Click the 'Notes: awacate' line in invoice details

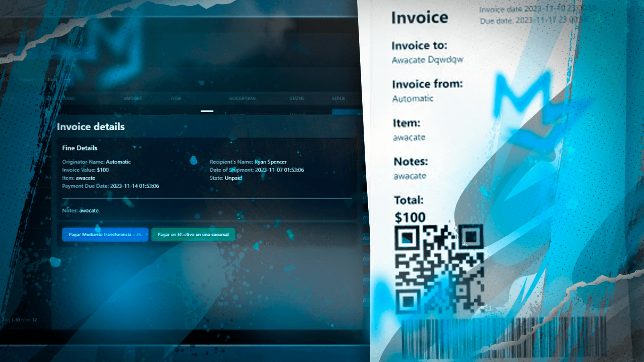[x=80, y=210]
